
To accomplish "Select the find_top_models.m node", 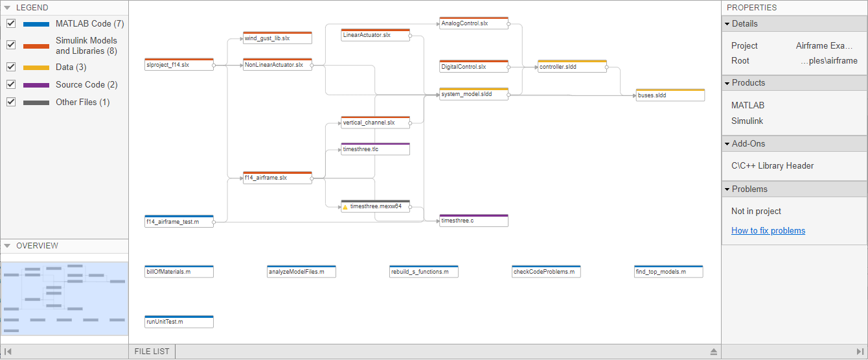I will point(668,271).
